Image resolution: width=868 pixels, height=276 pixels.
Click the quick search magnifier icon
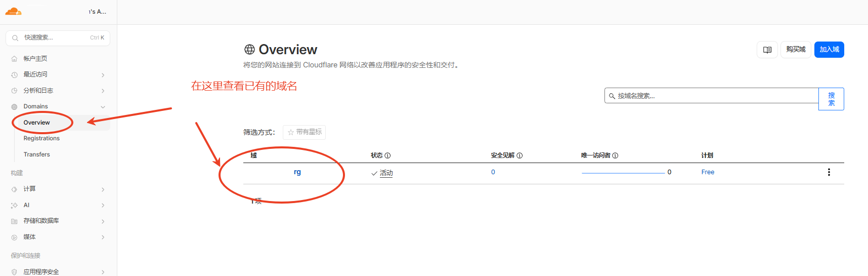click(x=15, y=38)
